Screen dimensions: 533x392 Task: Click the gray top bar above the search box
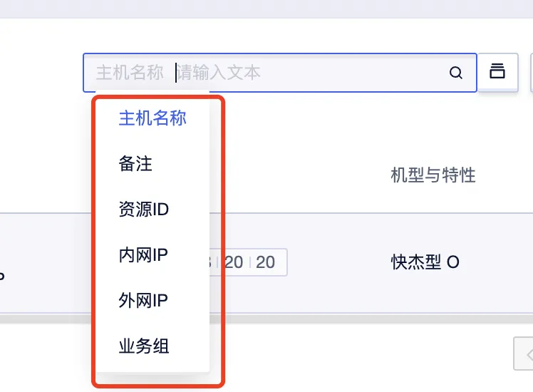point(266,9)
